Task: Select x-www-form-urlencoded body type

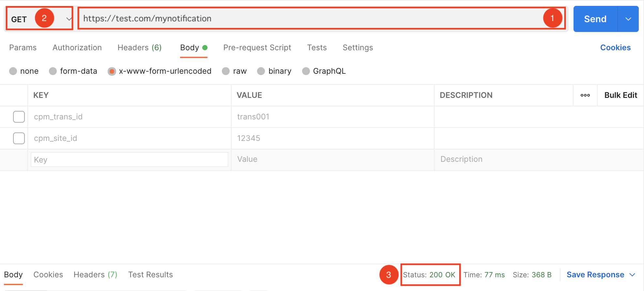Action: coord(160,71)
